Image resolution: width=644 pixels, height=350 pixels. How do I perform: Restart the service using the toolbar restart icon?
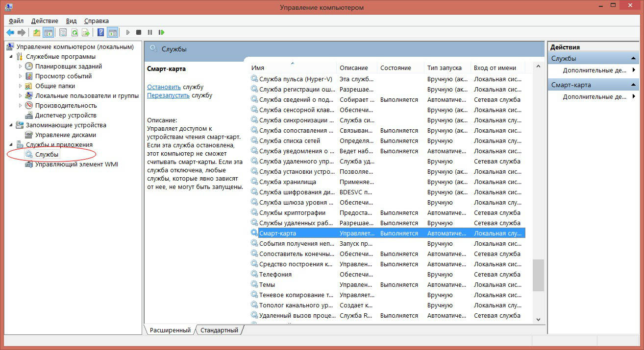[x=161, y=32]
